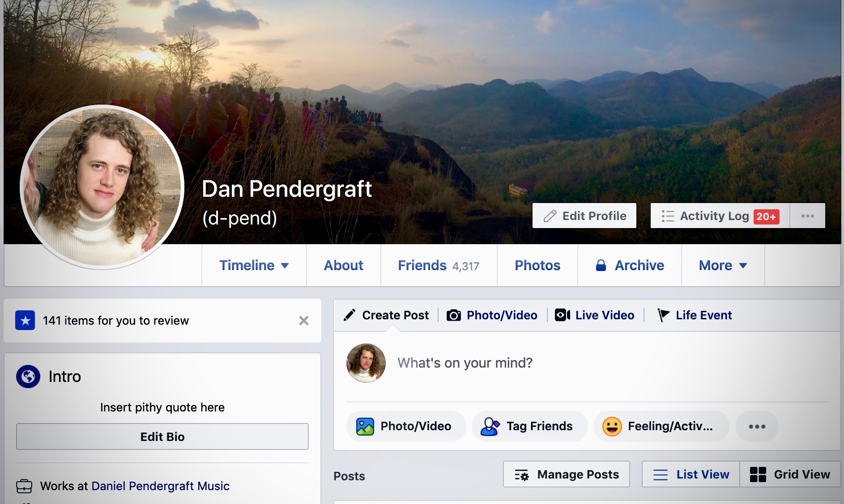Click the camera icon beside Photo/Video

(x=453, y=315)
